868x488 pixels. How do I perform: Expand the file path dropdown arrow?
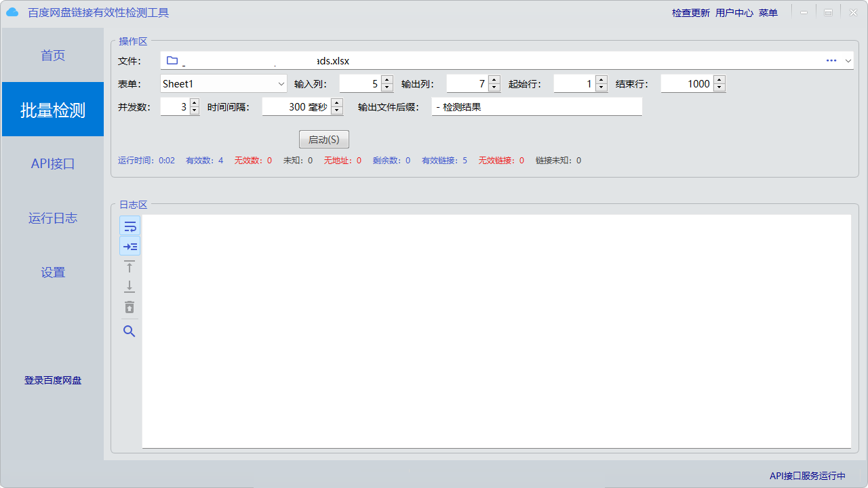tap(848, 61)
